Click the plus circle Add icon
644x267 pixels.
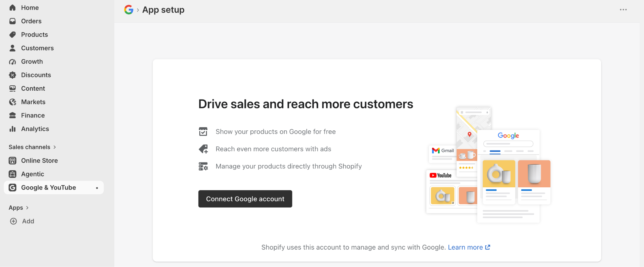[14, 221]
